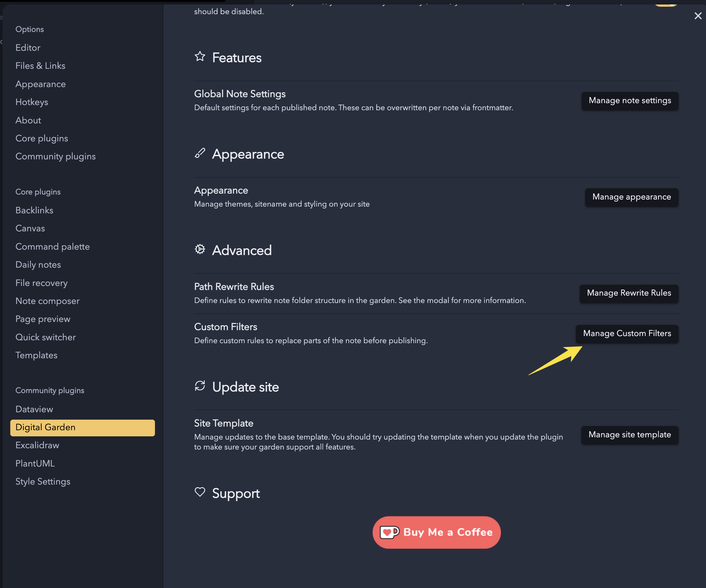Open Manage Rewrite Rules

(x=629, y=293)
